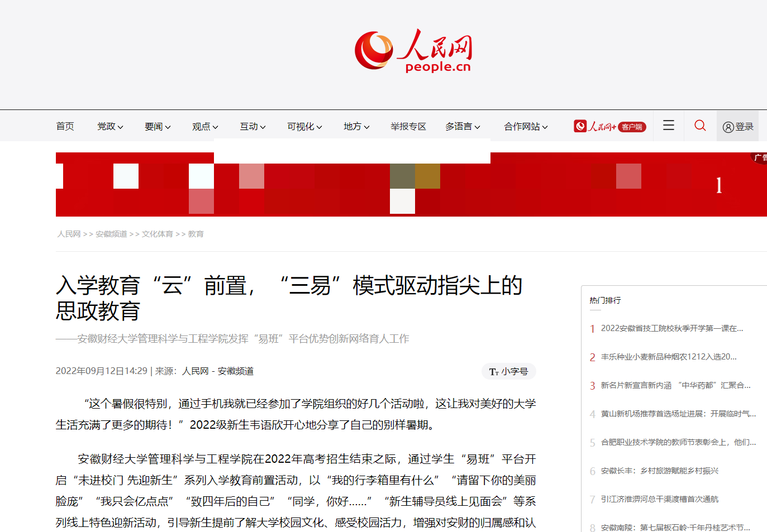
Task: Open the 多语言 language dropdown
Action: [x=462, y=127]
